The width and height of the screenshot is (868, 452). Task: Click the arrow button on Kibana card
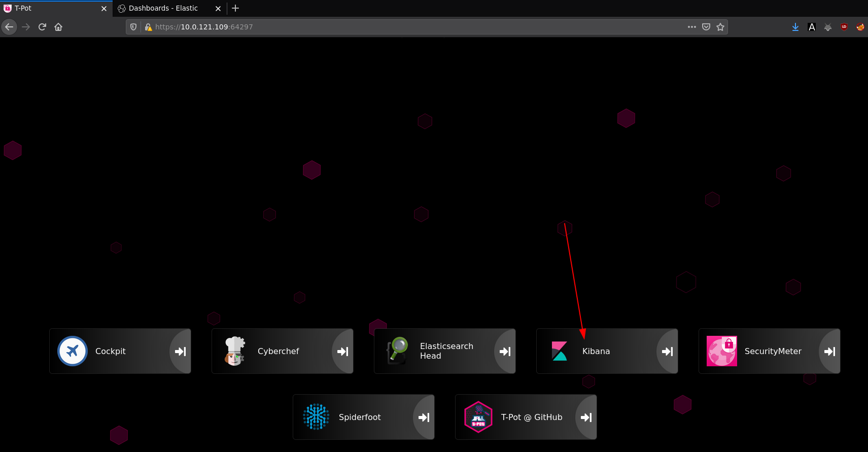pos(668,351)
